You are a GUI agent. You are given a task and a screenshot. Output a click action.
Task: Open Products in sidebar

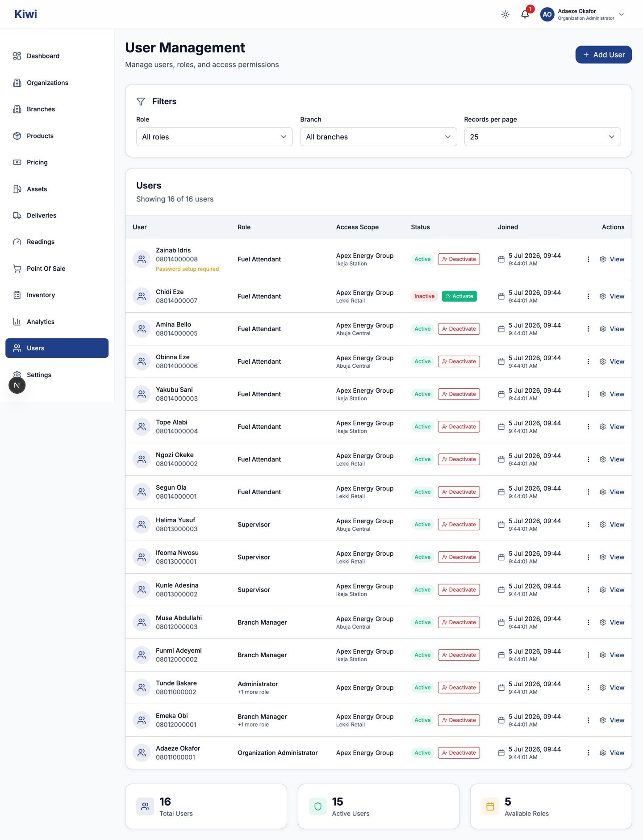[57, 136]
